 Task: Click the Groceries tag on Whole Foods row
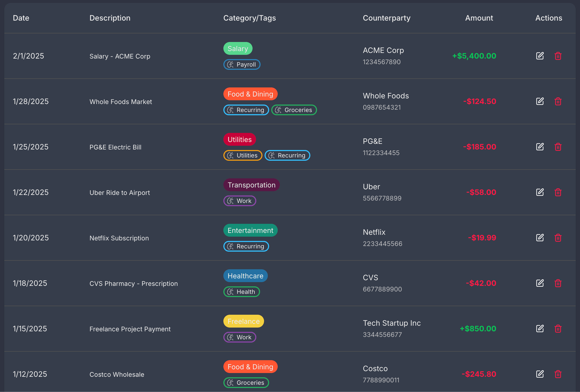click(294, 110)
